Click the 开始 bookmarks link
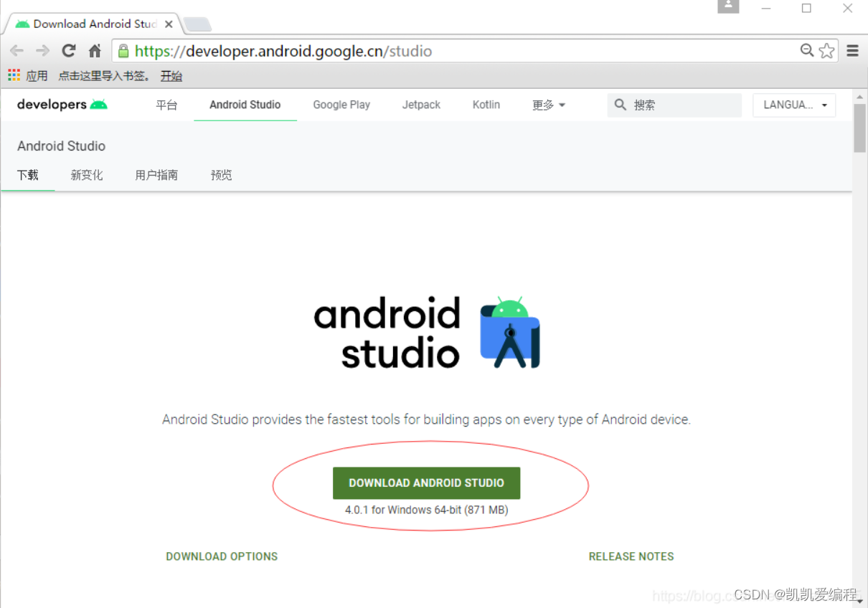This screenshot has height=608, width=868. pos(171,75)
